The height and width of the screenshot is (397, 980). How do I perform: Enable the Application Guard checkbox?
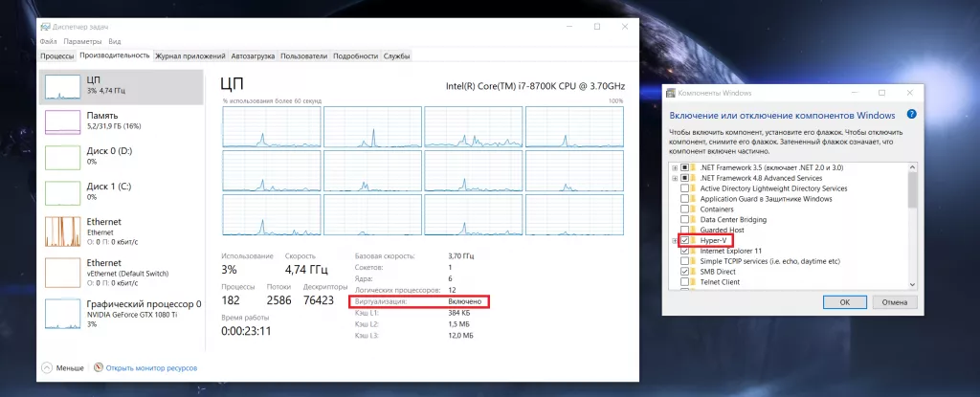685,199
